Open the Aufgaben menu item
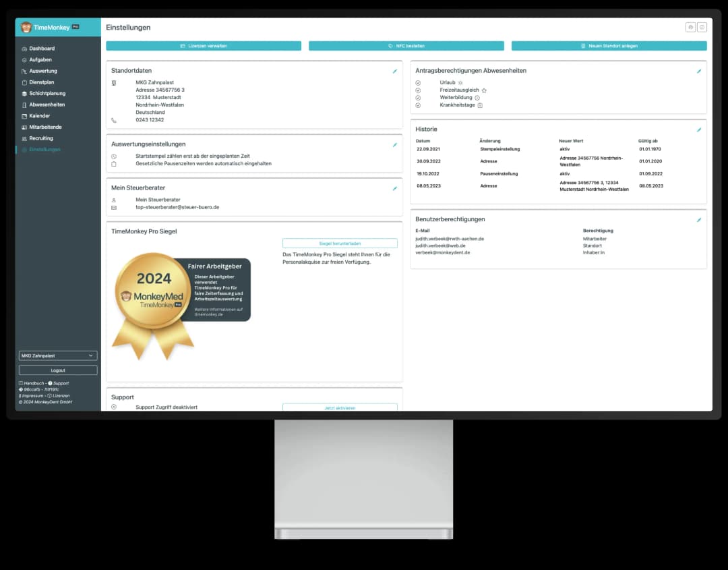Image resolution: width=728 pixels, height=570 pixels. 40,59
